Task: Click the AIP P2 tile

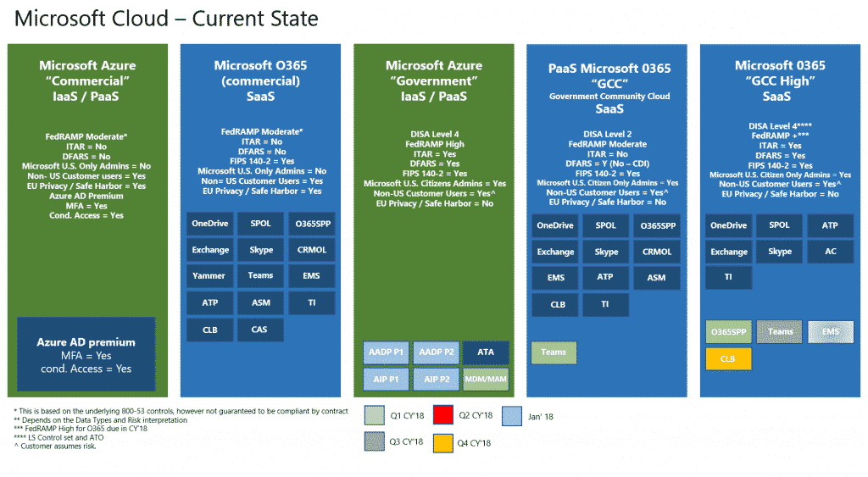Action: 437,380
